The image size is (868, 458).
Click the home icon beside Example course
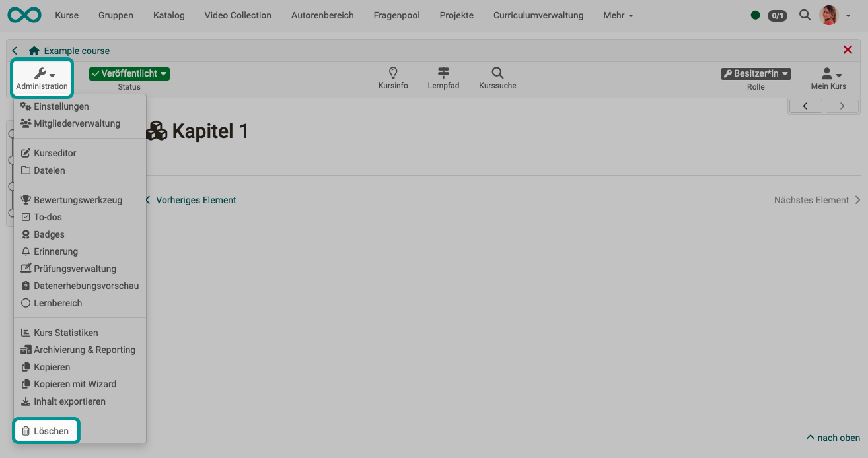[x=34, y=51]
